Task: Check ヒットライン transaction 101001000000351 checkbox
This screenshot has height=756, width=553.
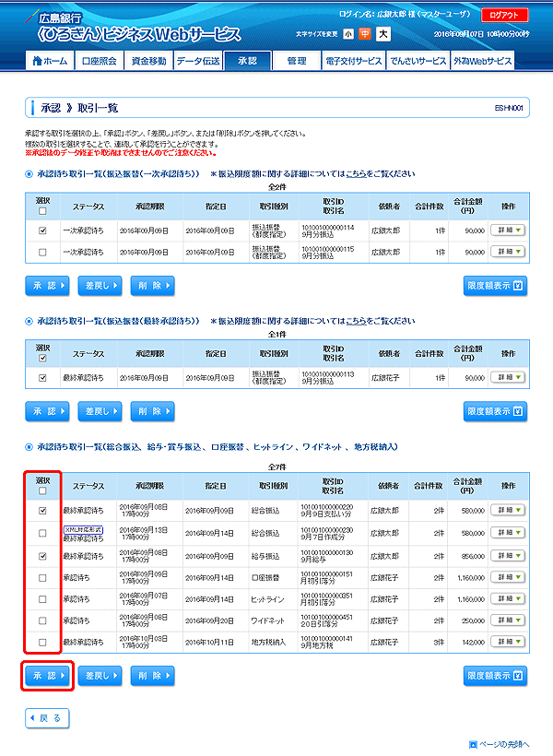Action: point(42,599)
